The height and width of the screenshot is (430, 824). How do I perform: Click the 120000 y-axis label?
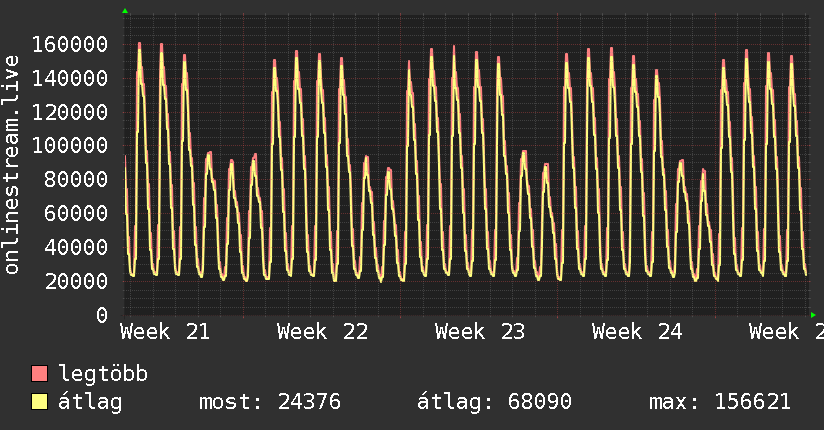point(70,112)
